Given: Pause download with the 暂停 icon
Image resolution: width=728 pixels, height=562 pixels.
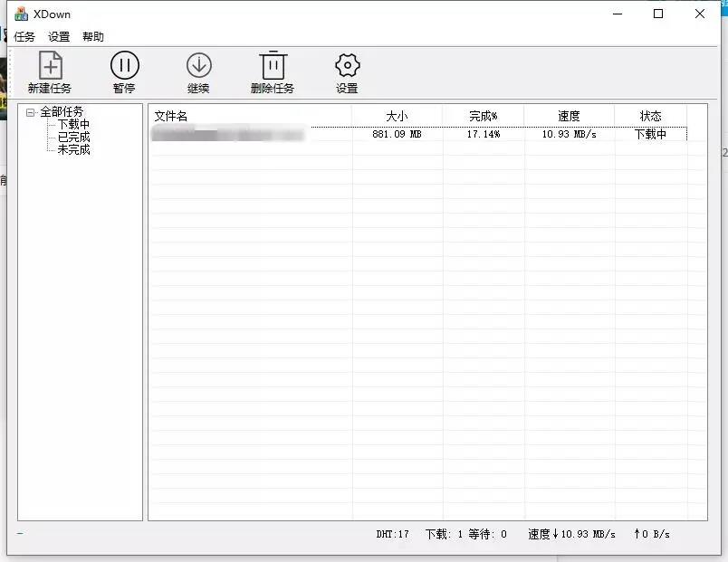Looking at the screenshot, I should pos(124,66).
